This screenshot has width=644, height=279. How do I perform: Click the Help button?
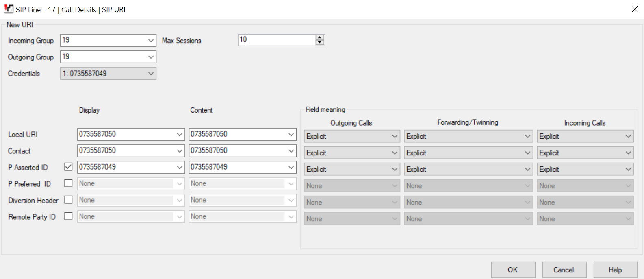(x=616, y=270)
